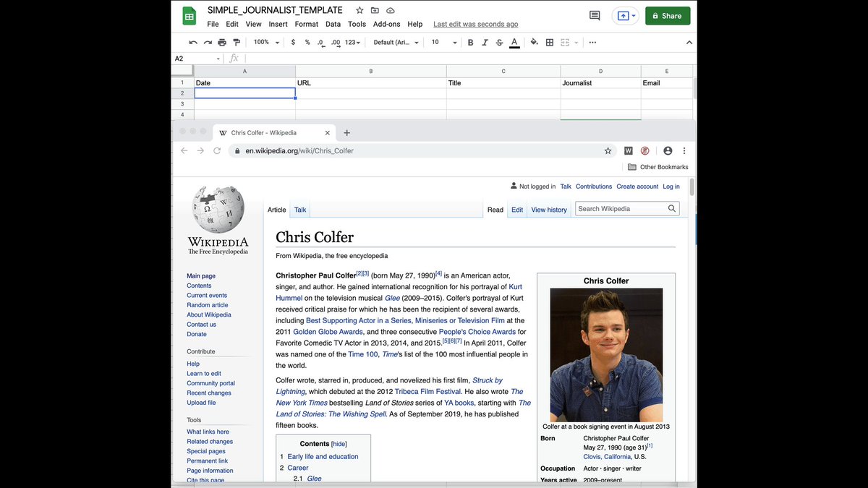868x488 pixels.
Task: Open the 100% zoom dropdown
Action: click(x=265, y=43)
